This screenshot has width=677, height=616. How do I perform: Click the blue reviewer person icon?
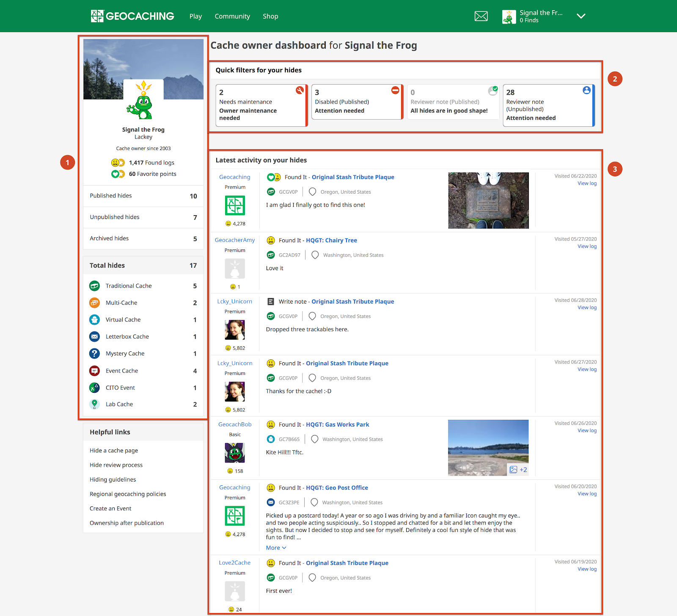coord(586,90)
